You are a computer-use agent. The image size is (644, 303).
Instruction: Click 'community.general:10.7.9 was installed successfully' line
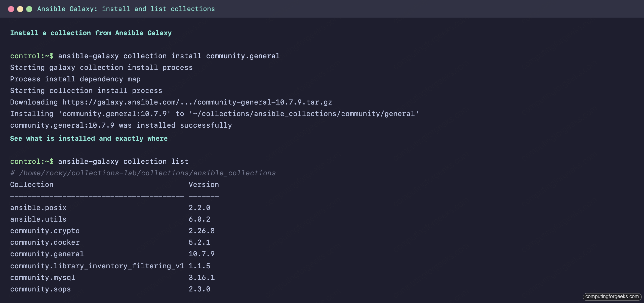pyautogui.click(x=121, y=125)
